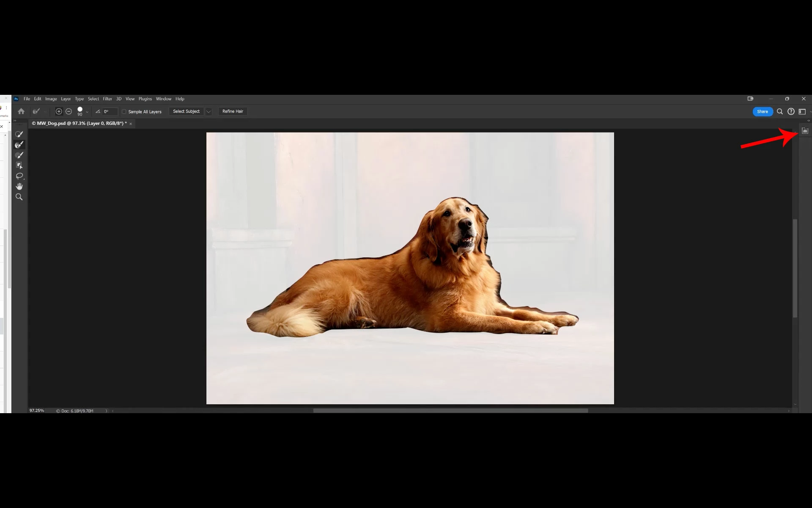Select the Zoom tool in toolbar

click(x=19, y=197)
